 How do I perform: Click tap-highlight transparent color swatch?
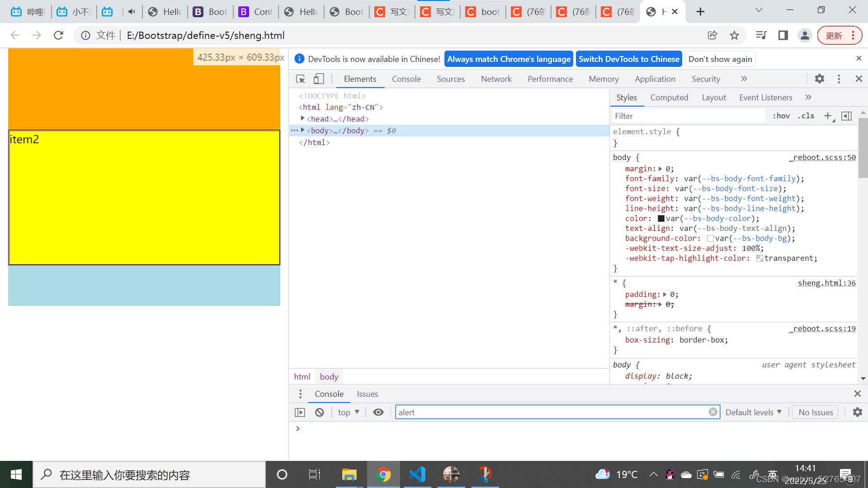(x=759, y=258)
